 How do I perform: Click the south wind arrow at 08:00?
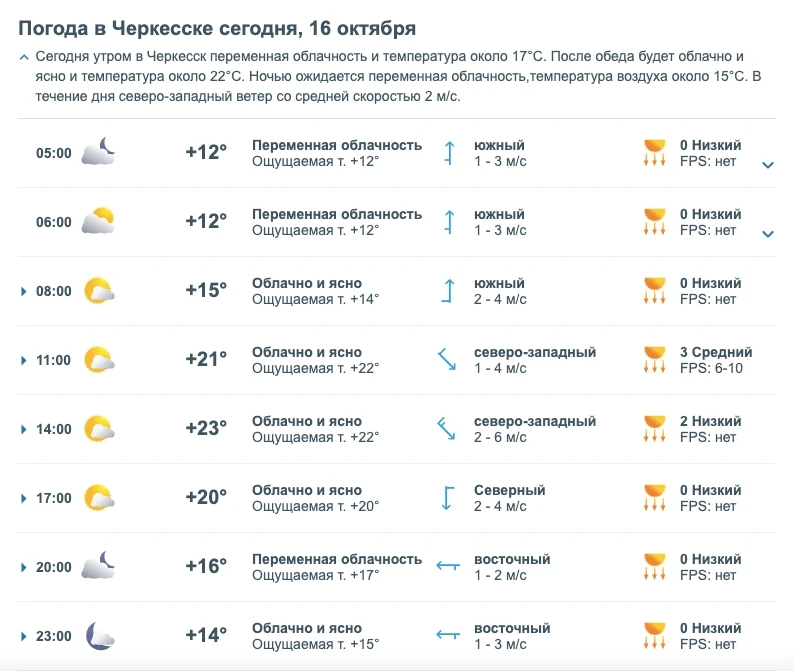[x=448, y=291]
